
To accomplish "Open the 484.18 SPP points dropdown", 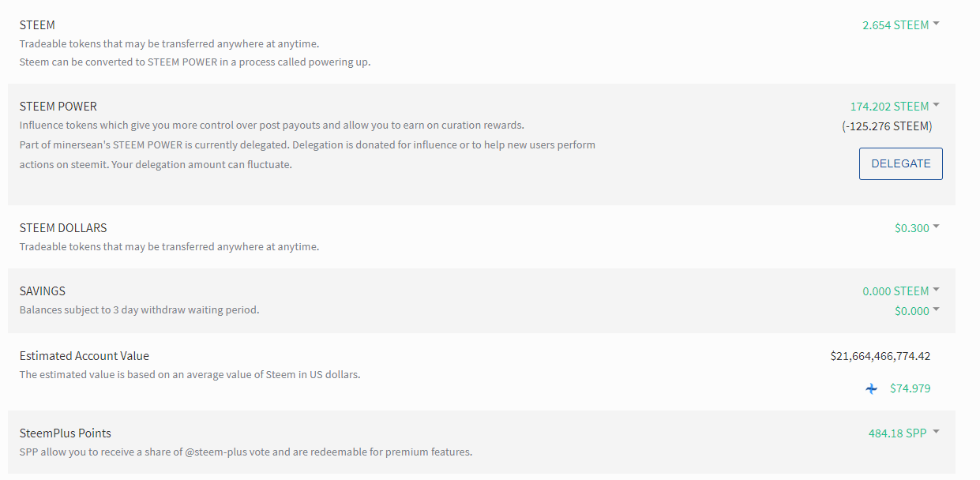I will pyautogui.click(x=903, y=433).
